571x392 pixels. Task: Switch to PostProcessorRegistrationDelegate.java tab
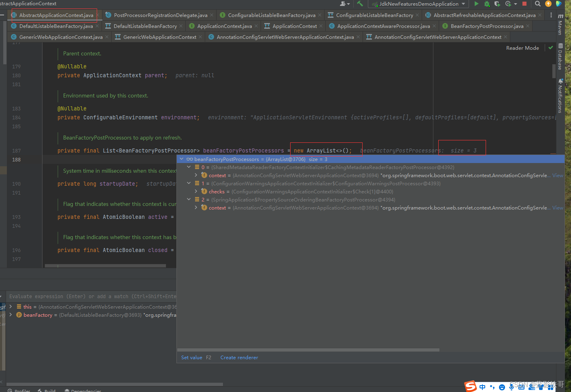pyautogui.click(x=160, y=15)
